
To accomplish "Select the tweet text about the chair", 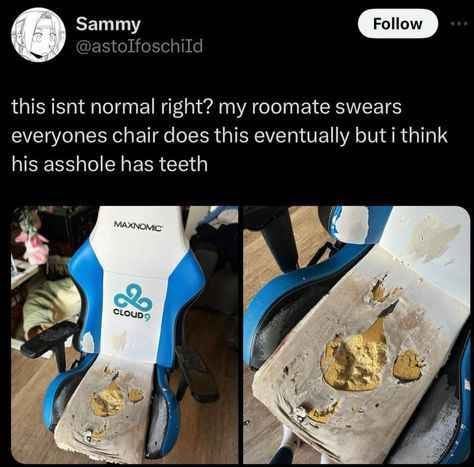I will 229,135.
